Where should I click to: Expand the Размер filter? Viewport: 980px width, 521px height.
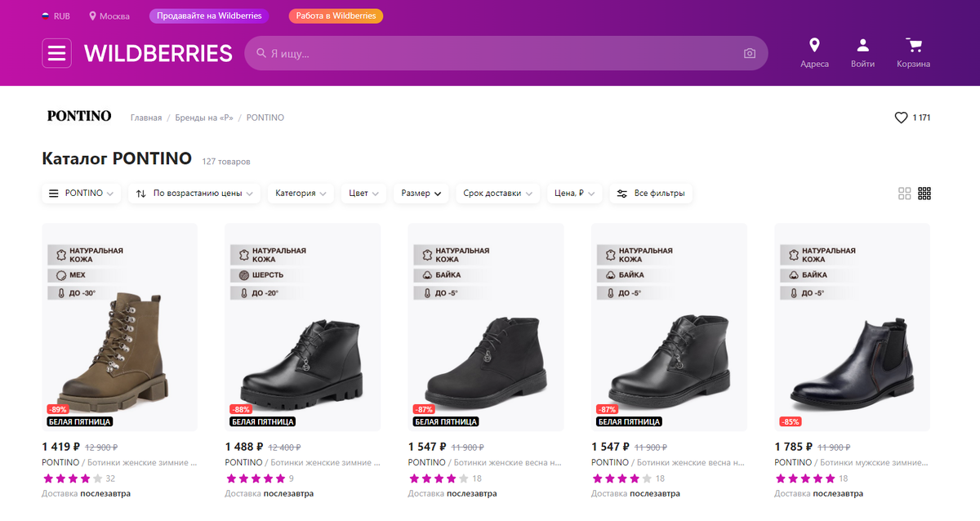[421, 194]
